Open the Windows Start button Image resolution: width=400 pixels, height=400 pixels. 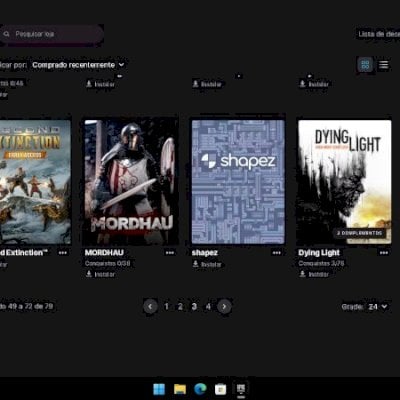[x=159, y=389]
